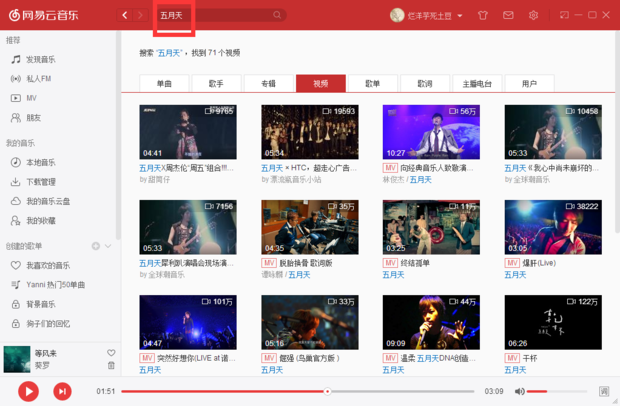620x406 pixels.
Task: Click the play button
Action: 28,391
